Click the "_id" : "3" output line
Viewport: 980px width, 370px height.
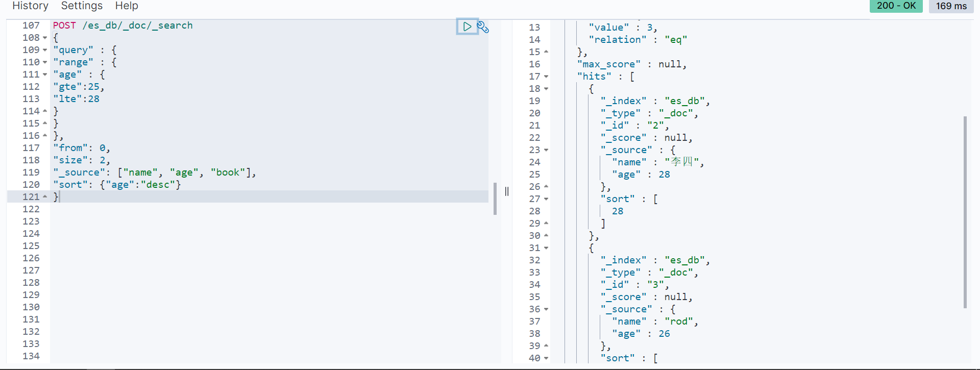pos(634,285)
